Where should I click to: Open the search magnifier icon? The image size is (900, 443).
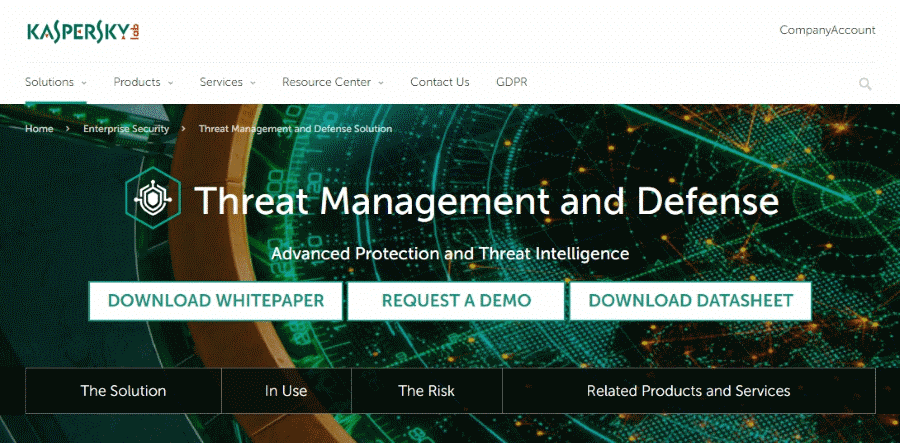865,84
